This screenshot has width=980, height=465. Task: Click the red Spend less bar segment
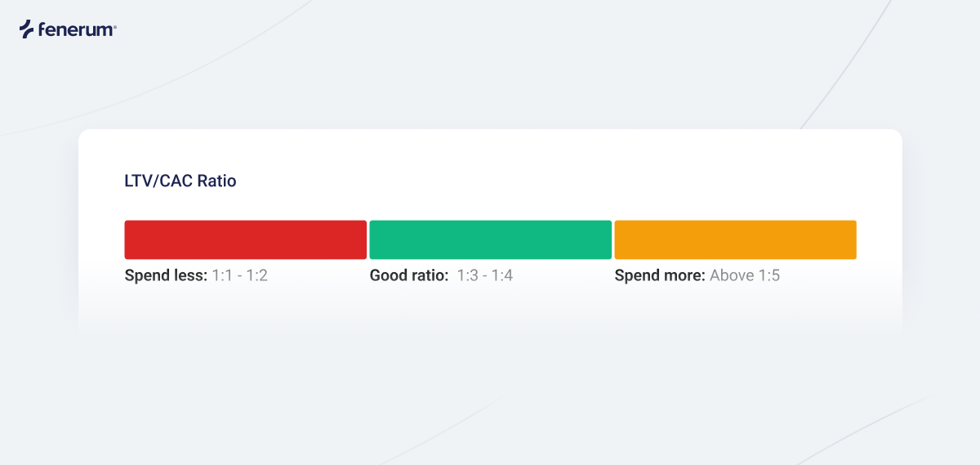[x=245, y=239]
